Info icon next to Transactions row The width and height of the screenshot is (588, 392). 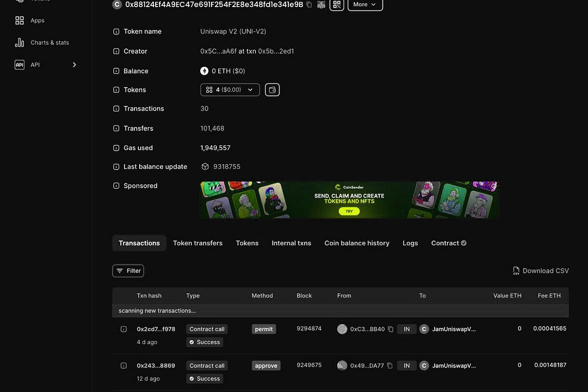click(x=116, y=109)
